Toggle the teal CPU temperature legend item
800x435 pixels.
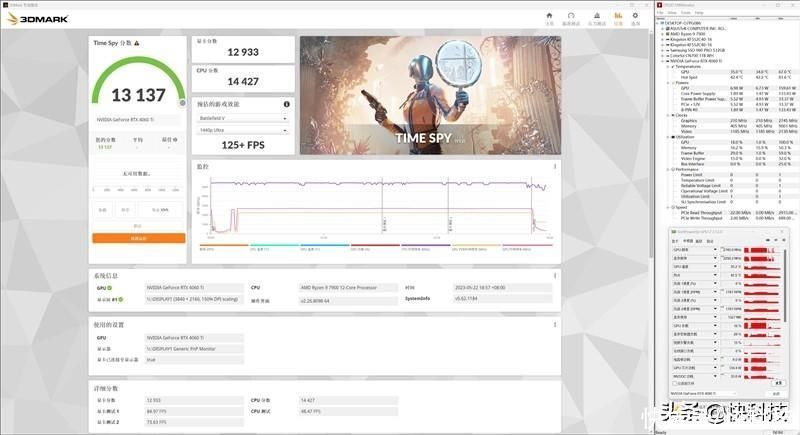pyautogui.click(x=274, y=247)
